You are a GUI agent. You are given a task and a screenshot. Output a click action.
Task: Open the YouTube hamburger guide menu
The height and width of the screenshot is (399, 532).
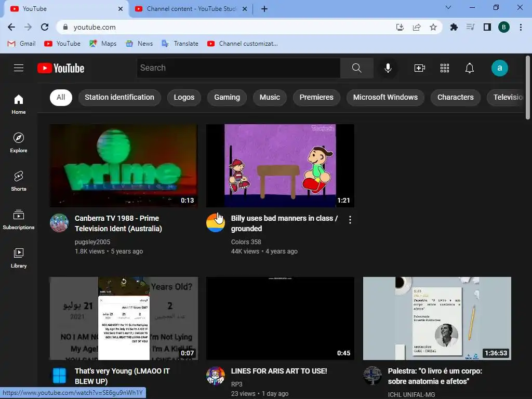pos(19,68)
